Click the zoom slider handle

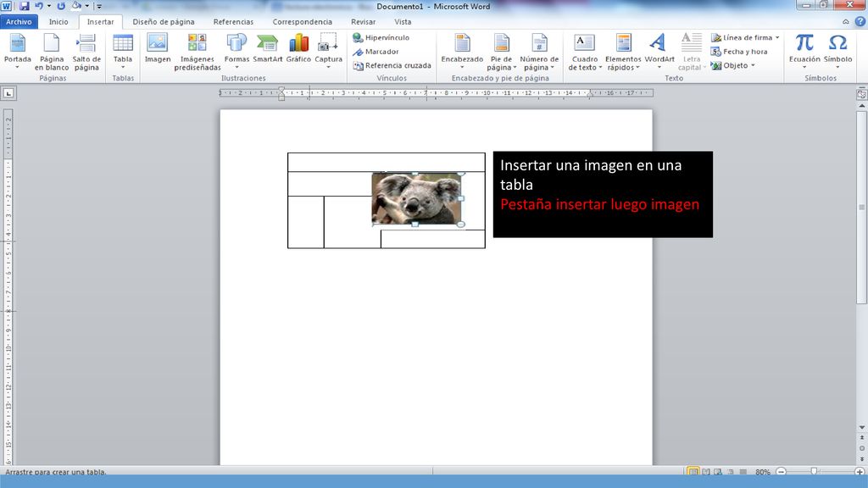pos(814,471)
